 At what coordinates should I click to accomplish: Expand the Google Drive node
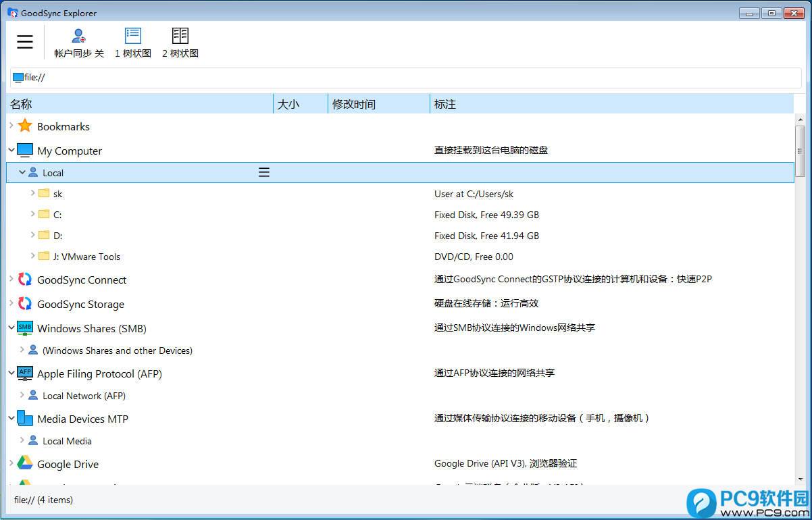(11, 463)
